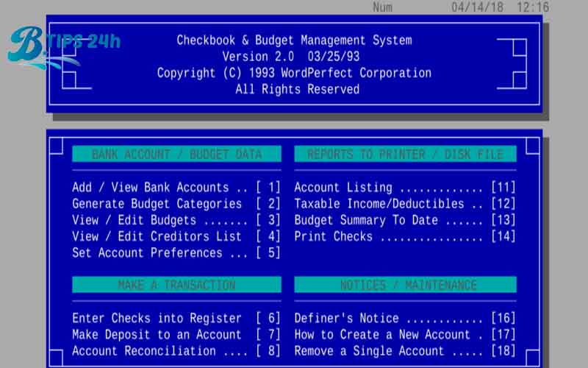Open Budget Summary To Date report
The height and width of the screenshot is (368, 588).
[405, 220]
